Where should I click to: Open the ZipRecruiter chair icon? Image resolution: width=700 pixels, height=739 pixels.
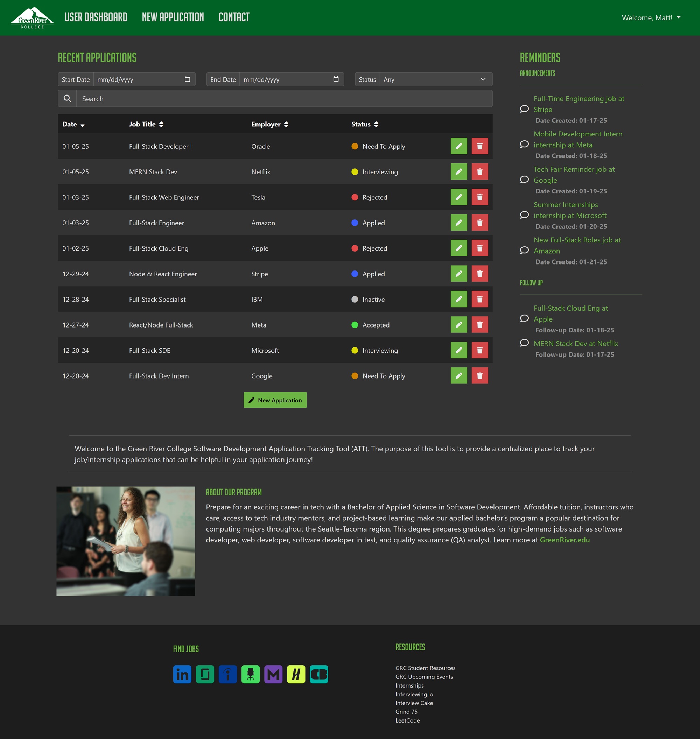coord(250,674)
